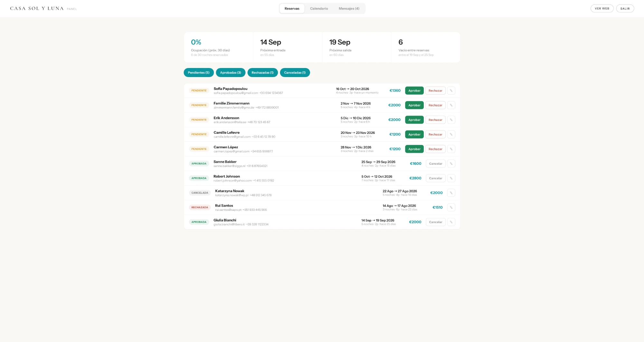
Task: Cancel Sanne Bakker's approved booking
Action: pyautogui.click(x=436, y=164)
